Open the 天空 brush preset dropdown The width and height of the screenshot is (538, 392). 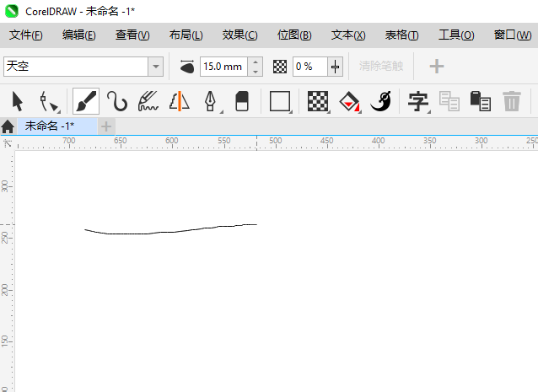tap(155, 67)
